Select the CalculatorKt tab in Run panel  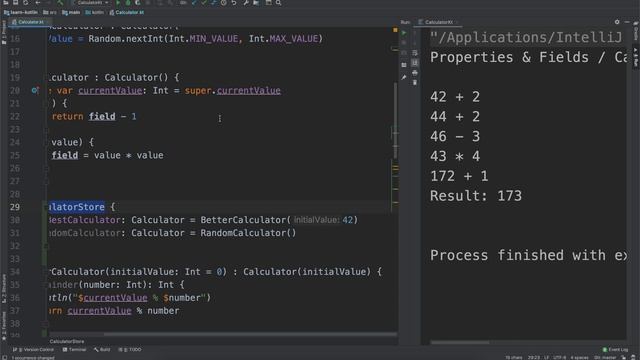pos(438,22)
